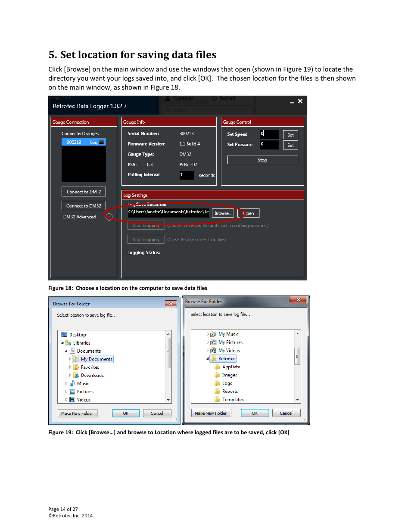Collapse the Documents node in left dialog

pyautogui.click(x=66, y=351)
